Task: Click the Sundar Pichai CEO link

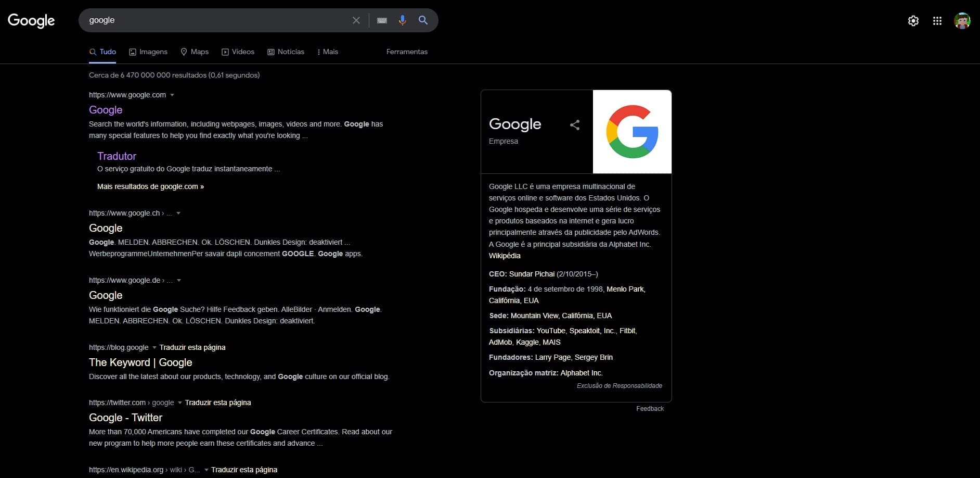Action: (532, 274)
